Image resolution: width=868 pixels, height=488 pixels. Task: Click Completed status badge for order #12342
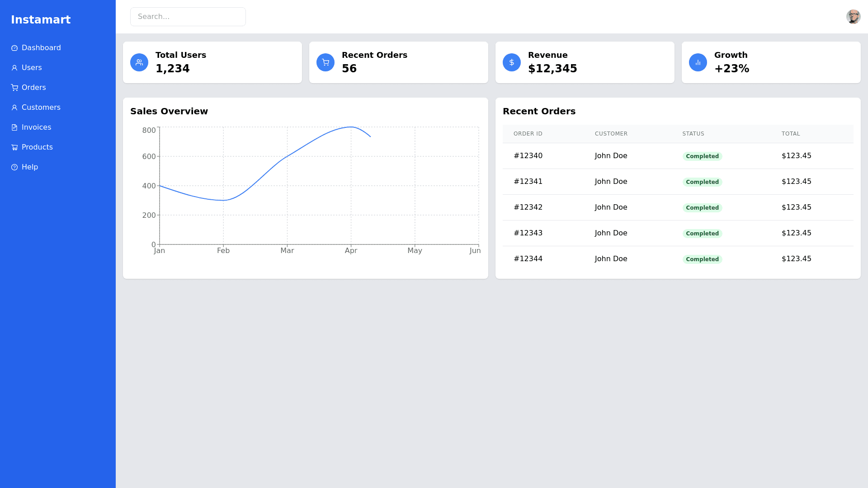(702, 208)
